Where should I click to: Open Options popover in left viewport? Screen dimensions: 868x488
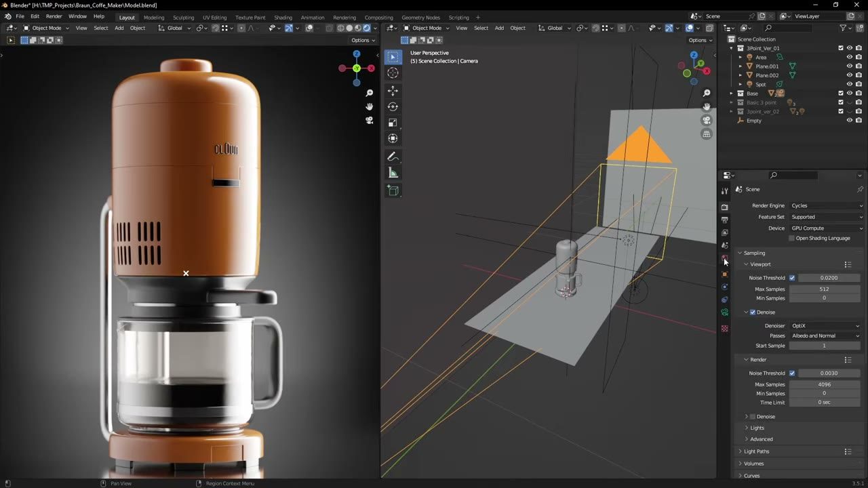coord(363,40)
